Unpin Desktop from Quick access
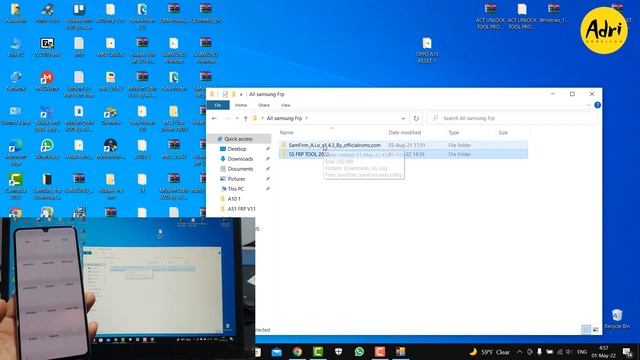640x360 pixels. 268,149
